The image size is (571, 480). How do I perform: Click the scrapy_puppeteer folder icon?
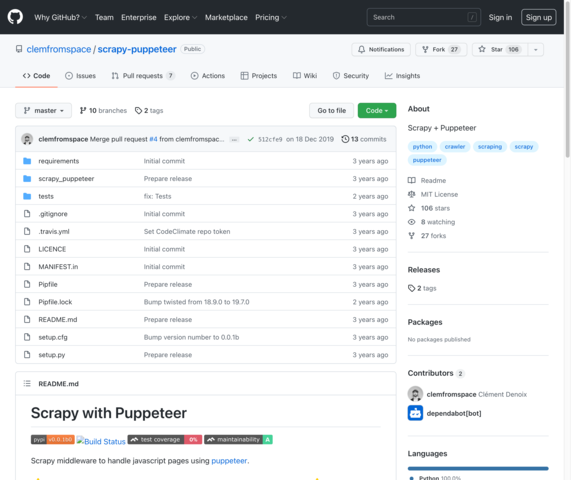[27, 178]
